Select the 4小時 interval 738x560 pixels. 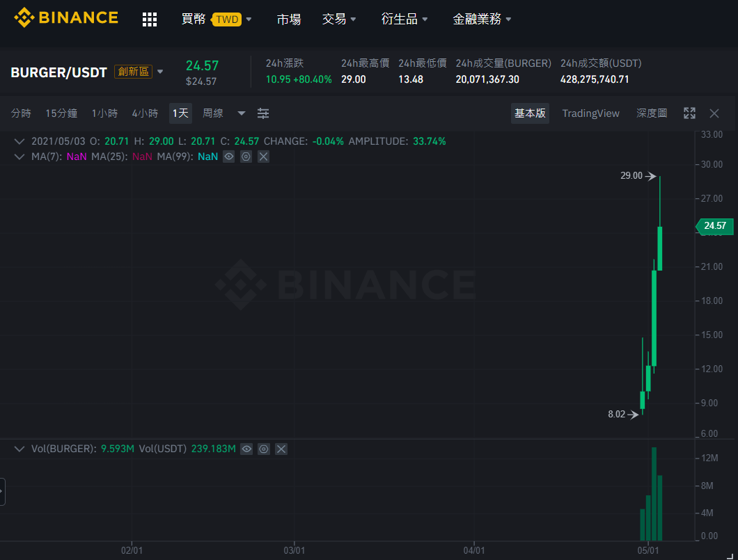coord(145,113)
